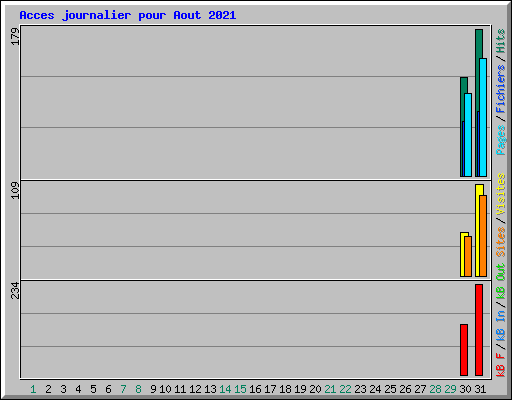Click day 27 on the x-axis
The image size is (512, 400).
click(x=420, y=389)
